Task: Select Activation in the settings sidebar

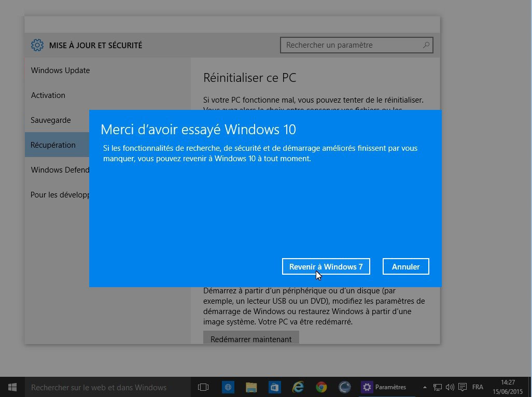Action: click(48, 95)
